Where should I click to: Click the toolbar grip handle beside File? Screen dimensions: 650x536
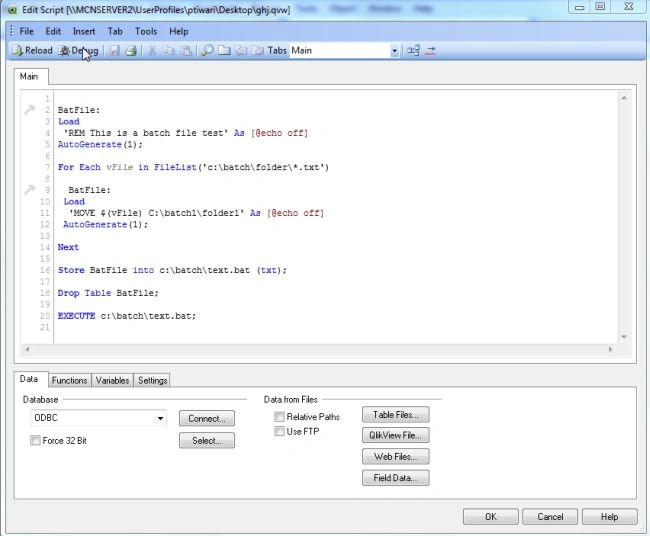click(x=11, y=31)
